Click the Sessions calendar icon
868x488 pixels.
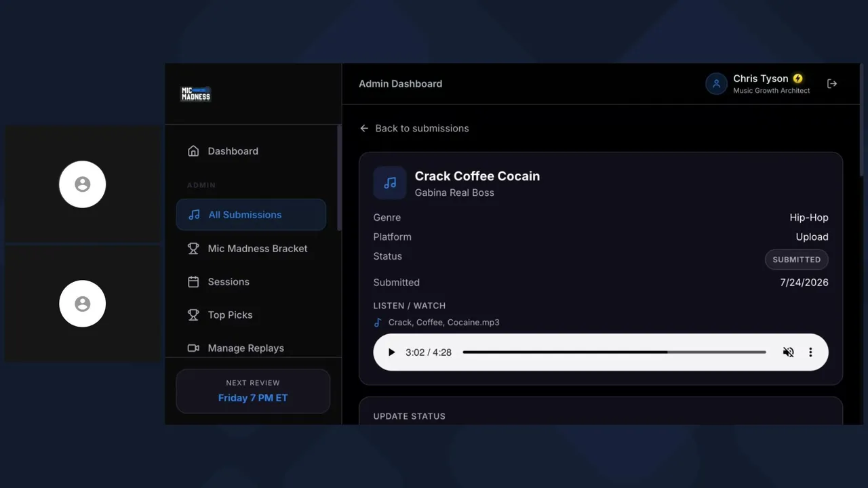[193, 282]
